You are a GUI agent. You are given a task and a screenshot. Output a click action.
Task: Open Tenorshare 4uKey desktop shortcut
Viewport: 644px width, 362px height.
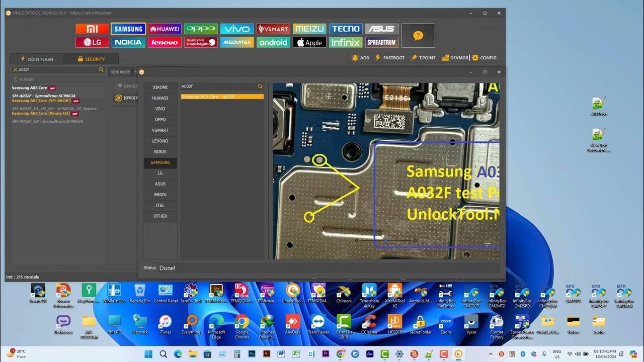[369, 295]
